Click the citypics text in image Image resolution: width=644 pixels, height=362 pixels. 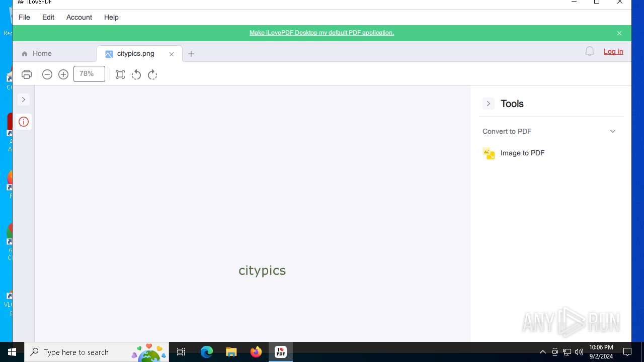click(x=262, y=270)
